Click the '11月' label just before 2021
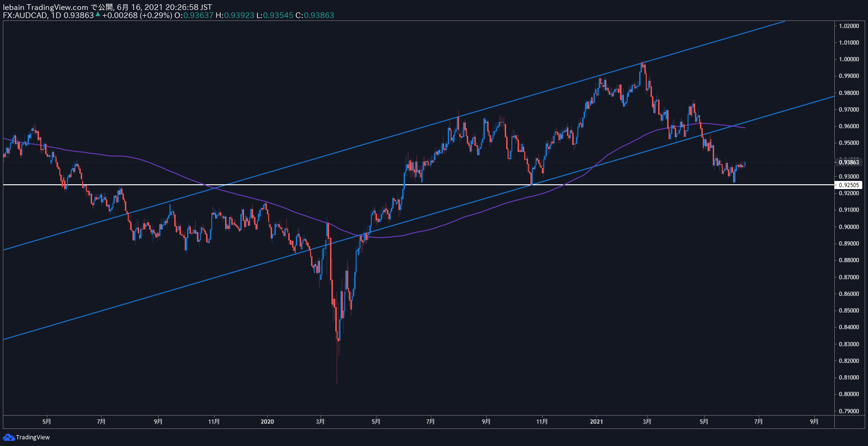The height and width of the screenshot is (446, 868). click(542, 422)
